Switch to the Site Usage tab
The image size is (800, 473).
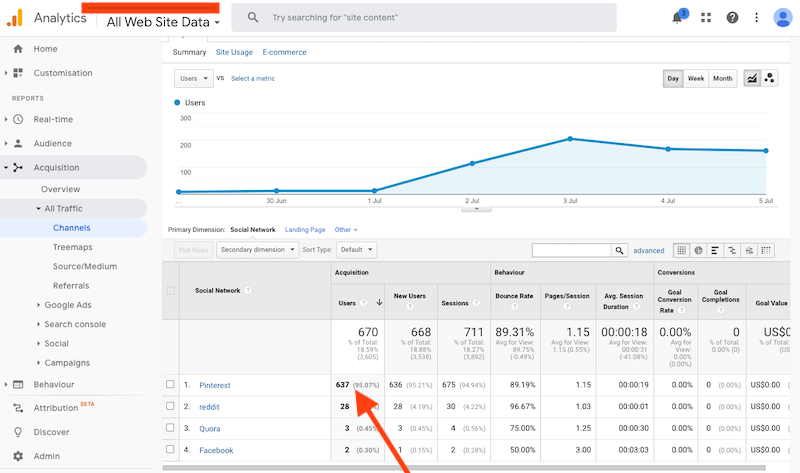(x=234, y=52)
